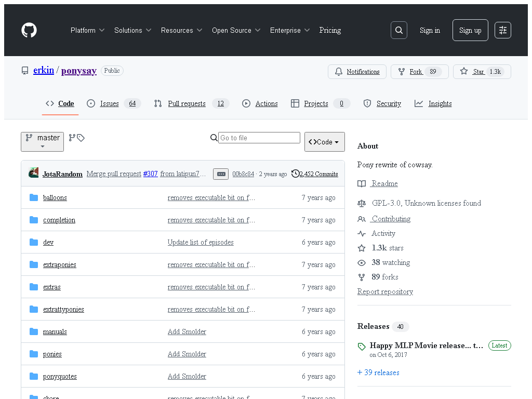Open the ponysay repository link
This screenshot has height=399, width=532.
79,71
